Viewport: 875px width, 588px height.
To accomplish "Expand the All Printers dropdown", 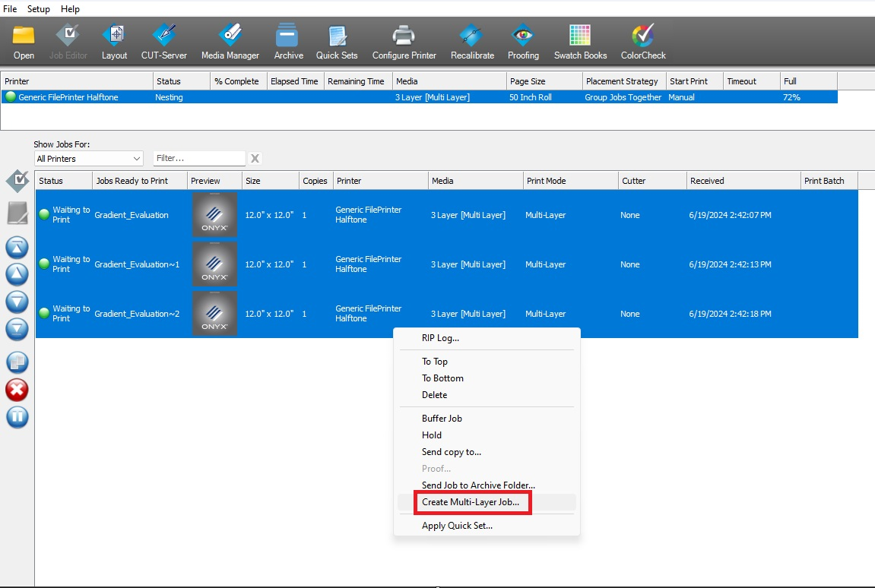I will pyautogui.click(x=88, y=159).
